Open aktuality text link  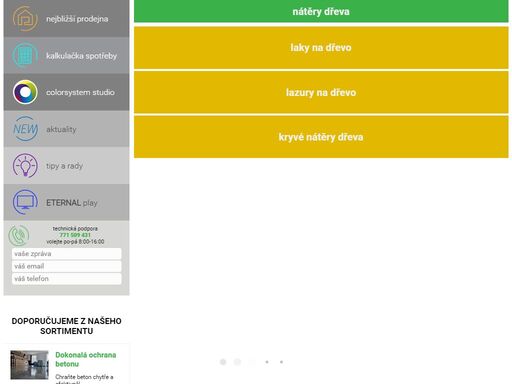(x=61, y=129)
